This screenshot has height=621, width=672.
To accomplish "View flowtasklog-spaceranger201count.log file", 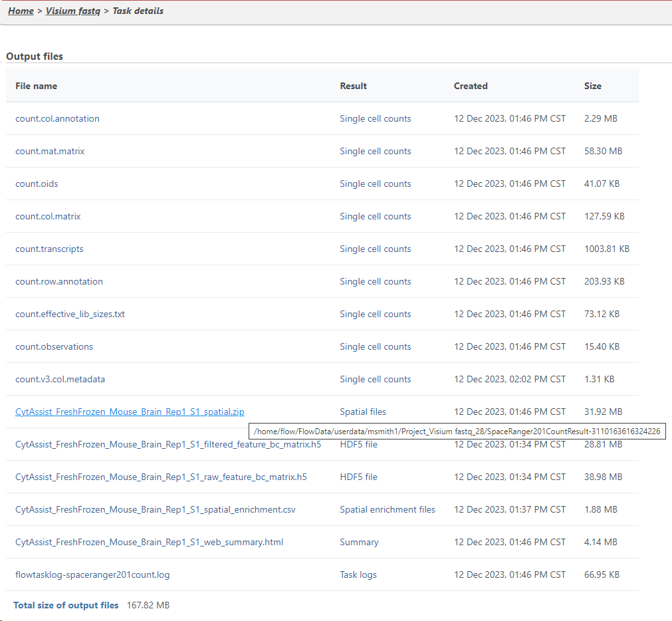I will (x=92, y=574).
